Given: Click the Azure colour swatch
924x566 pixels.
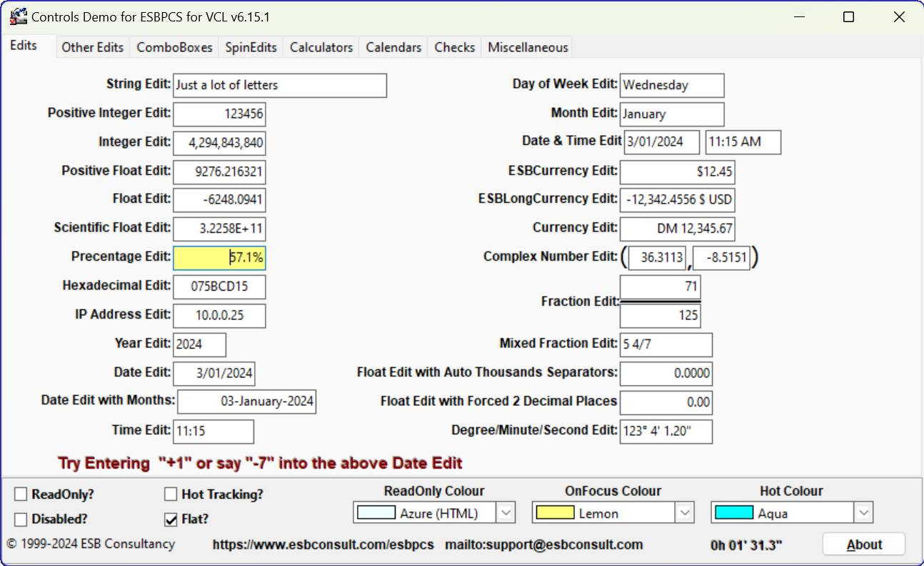Looking at the screenshot, I should (376, 513).
